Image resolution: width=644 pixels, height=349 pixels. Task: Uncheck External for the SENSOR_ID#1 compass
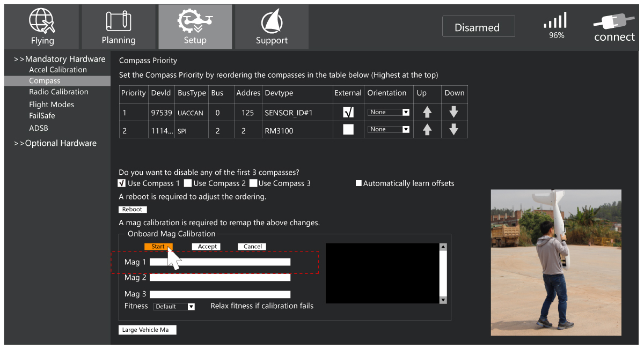coord(348,112)
